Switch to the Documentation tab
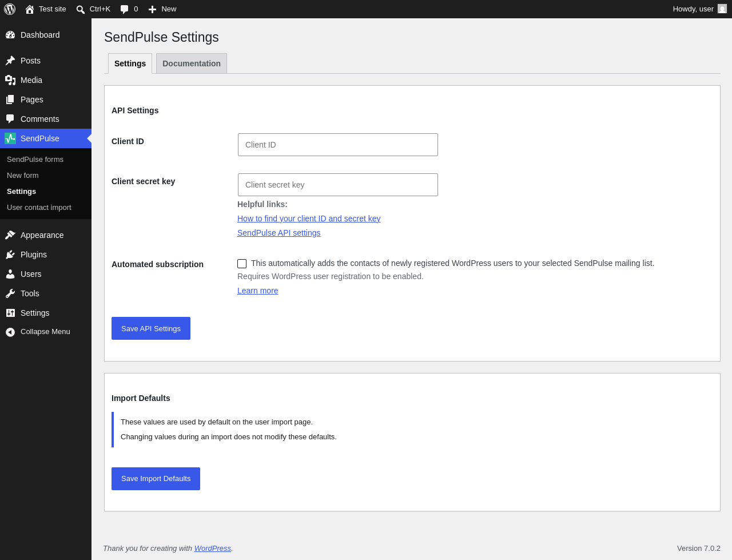Screen dimensions: 732x560 (x=192, y=63)
